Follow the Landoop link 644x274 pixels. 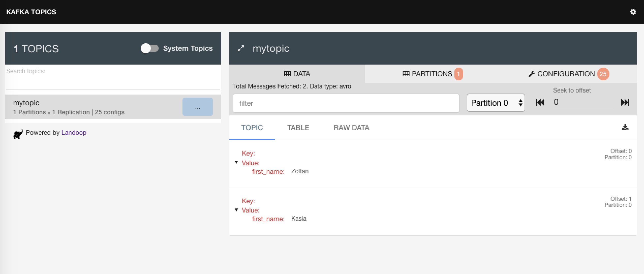pos(74,132)
